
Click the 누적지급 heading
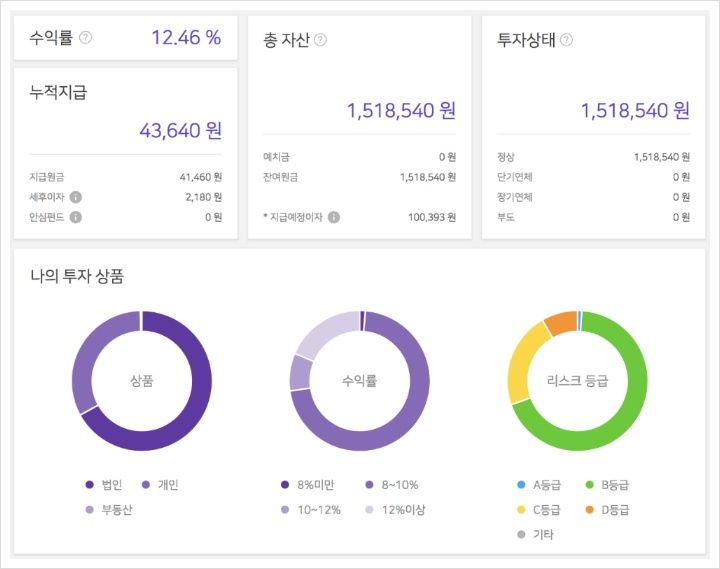click(x=58, y=92)
